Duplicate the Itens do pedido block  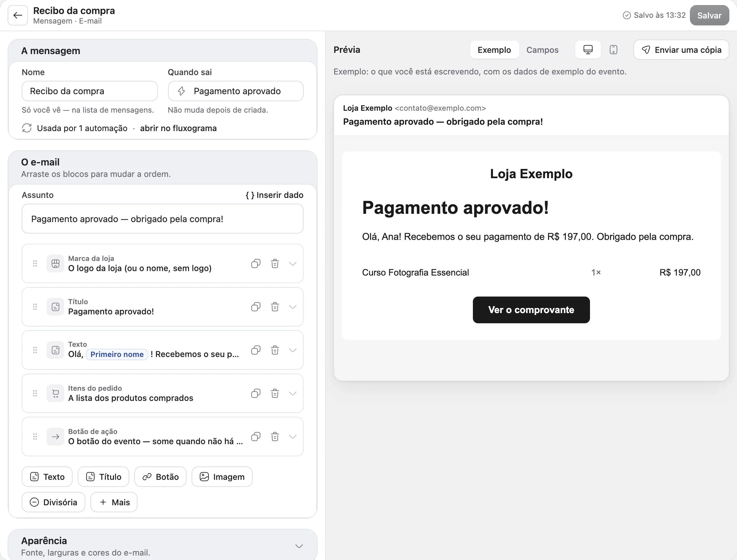tap(256, 393)
